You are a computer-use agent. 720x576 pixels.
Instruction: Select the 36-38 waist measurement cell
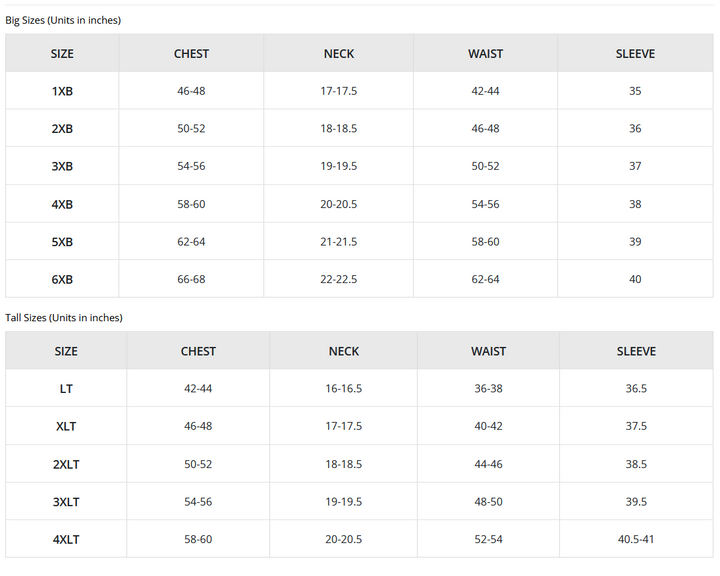click(488, 389)
